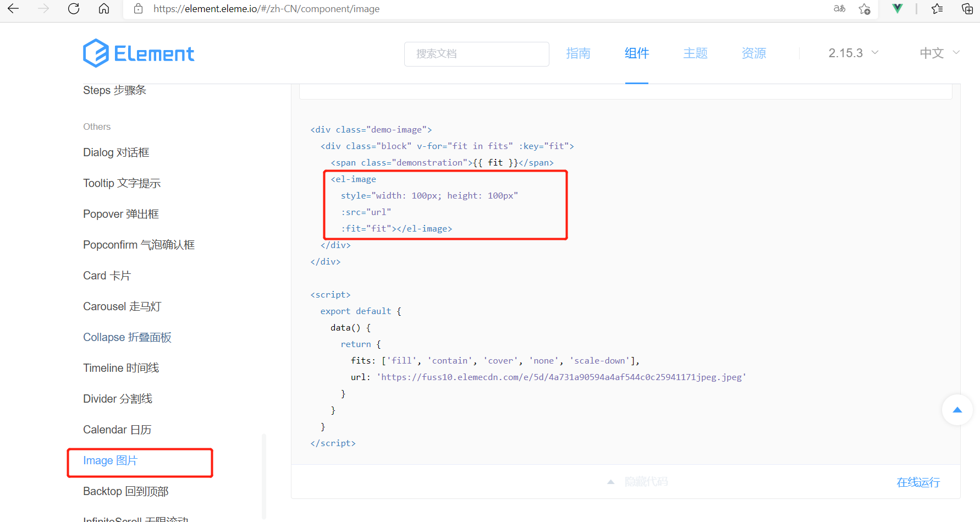Open Popconfirm 气泡确认框 in sidebar
980x522 pixels.
139,245
